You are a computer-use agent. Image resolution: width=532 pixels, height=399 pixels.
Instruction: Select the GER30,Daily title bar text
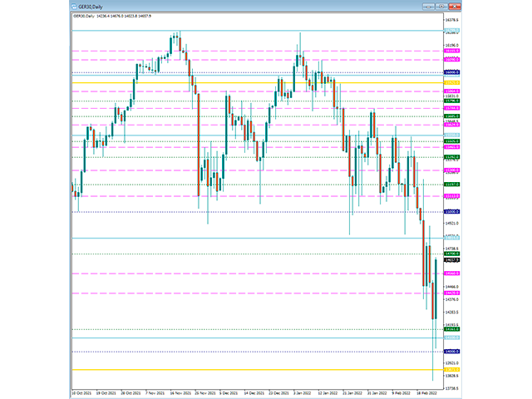(x=91, y=7)
